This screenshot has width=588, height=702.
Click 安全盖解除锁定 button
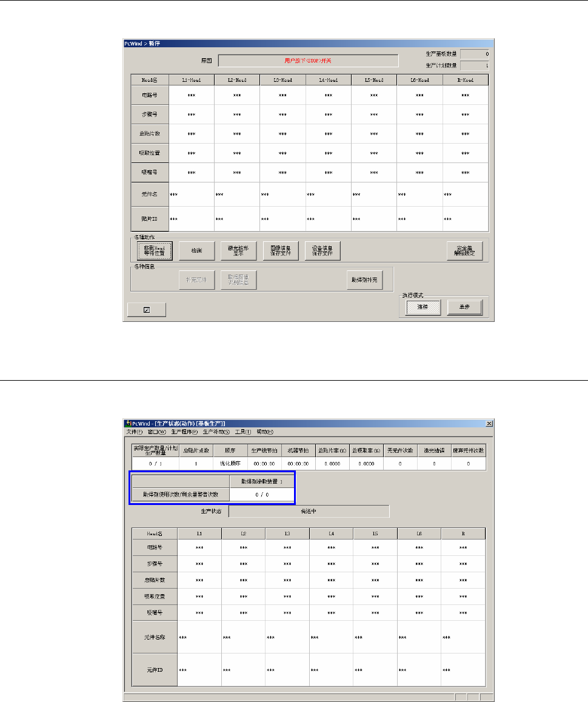[464, 251]
